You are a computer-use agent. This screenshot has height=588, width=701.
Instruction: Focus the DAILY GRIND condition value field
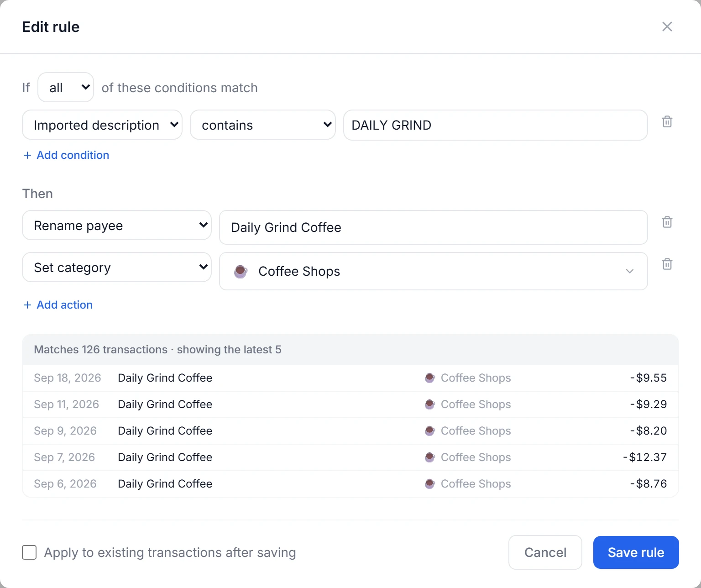[x=496, y=125]
